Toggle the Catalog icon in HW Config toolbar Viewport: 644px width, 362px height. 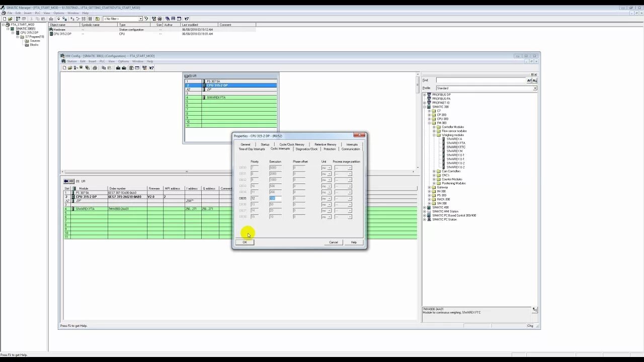pos(131,68)
